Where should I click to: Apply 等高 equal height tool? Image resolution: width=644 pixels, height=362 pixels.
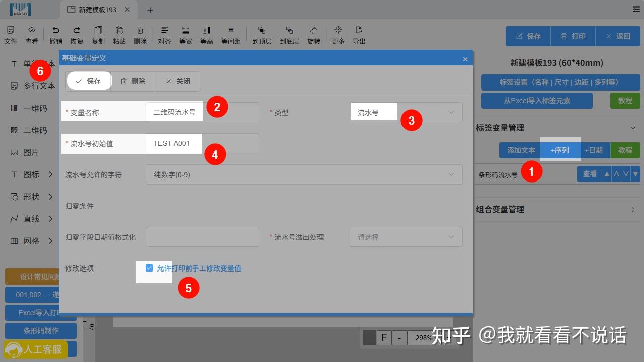click(x=207, y=35)
